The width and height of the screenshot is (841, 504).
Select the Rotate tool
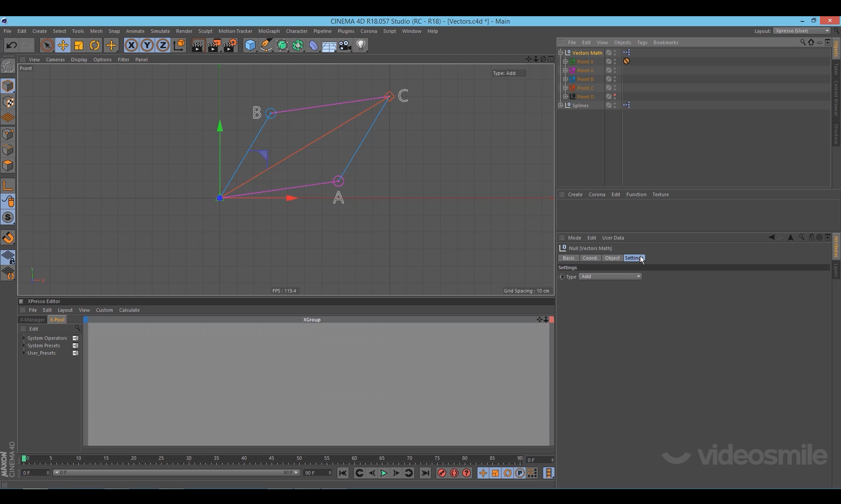coord(95,46)
